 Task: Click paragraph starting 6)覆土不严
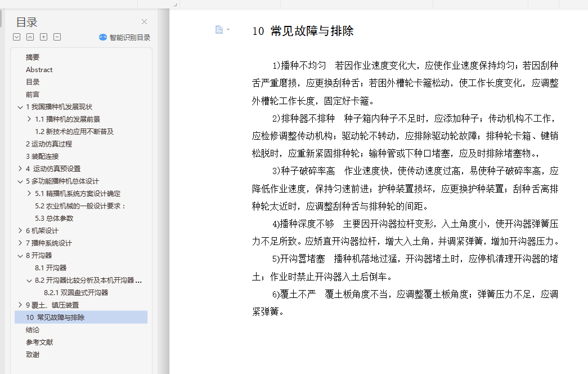[405, 302]
